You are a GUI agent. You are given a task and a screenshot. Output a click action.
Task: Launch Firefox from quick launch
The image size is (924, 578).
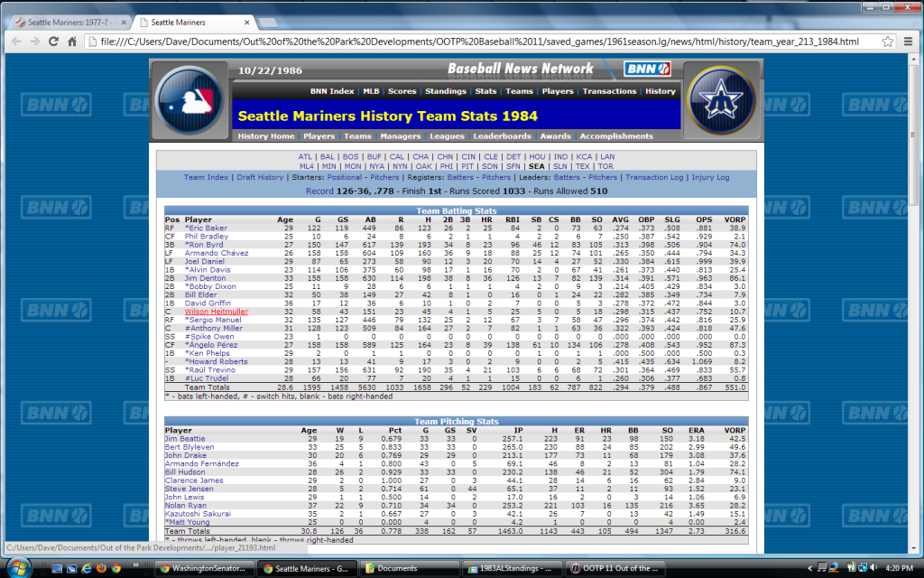101,569
